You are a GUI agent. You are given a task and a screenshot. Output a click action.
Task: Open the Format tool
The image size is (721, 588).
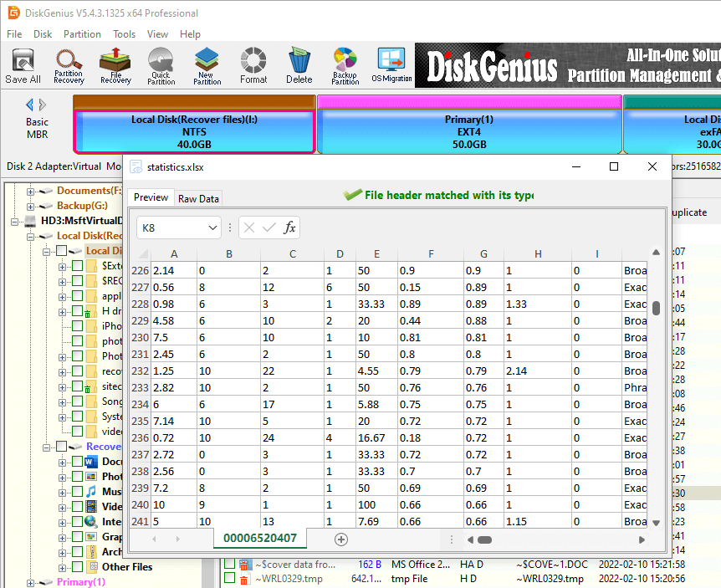253,64
